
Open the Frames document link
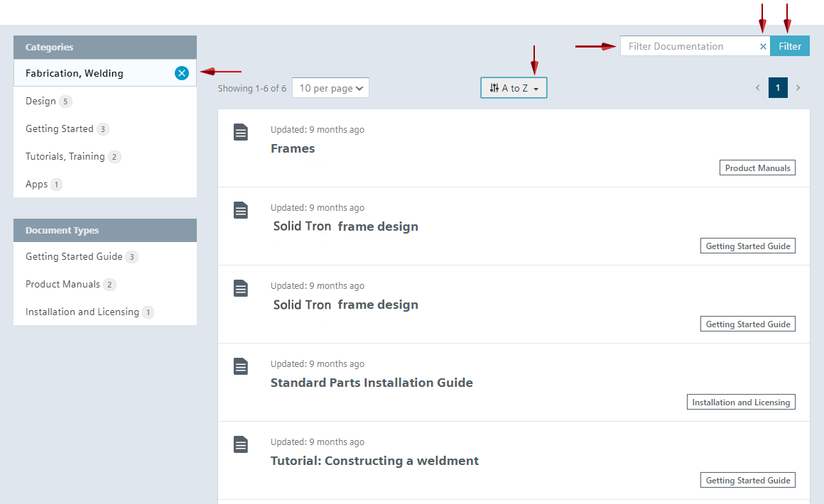pos(293,148)
